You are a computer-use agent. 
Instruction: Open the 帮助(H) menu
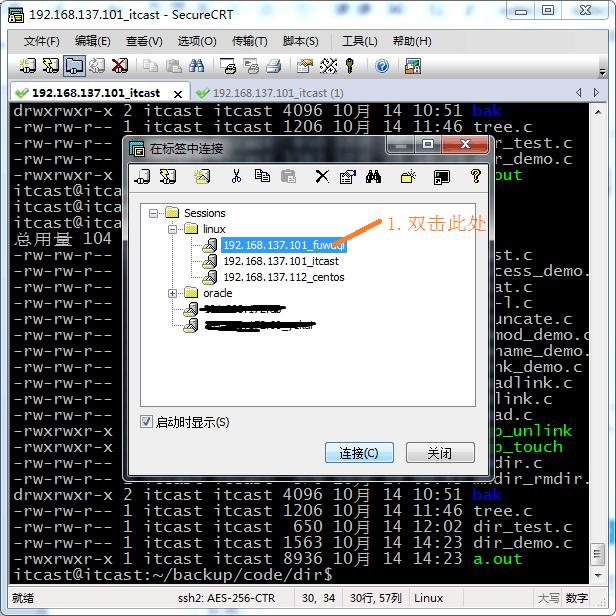point(412,41)
